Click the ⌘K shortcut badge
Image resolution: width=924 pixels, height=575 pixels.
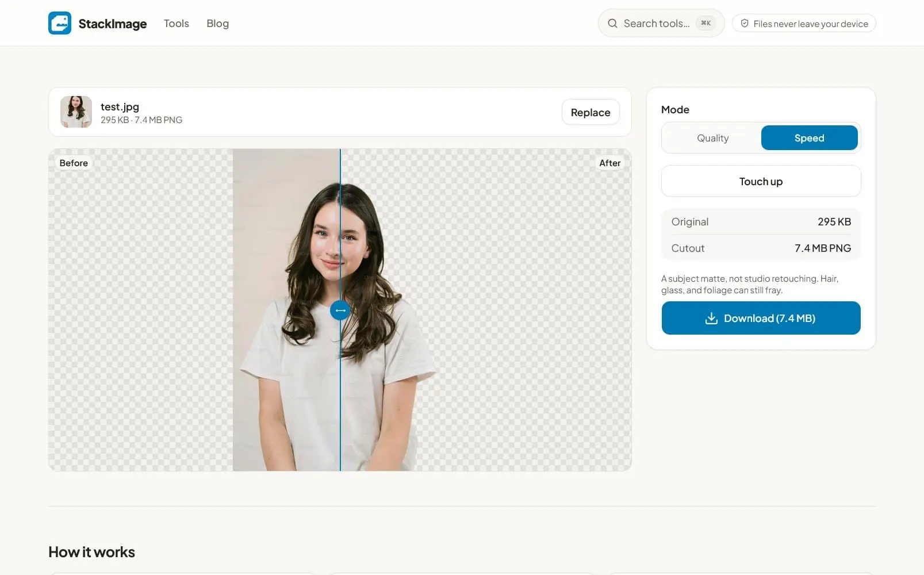(x=706, y=23)
